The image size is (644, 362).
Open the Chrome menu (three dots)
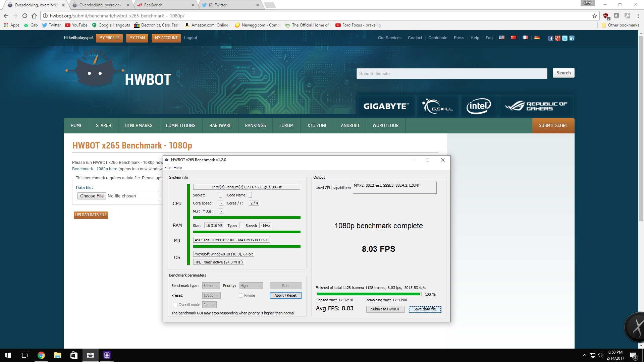638,16
